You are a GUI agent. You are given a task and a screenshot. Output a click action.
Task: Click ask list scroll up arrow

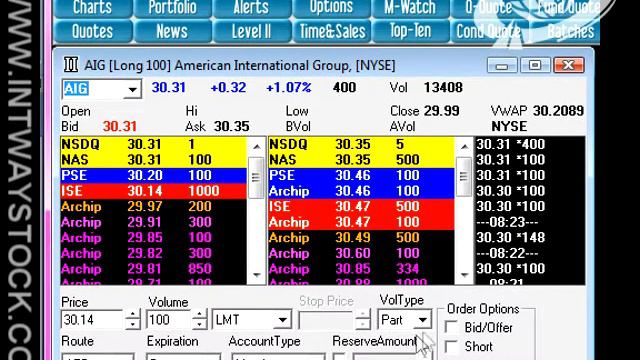pyautogui.click(x=464, y=146)
